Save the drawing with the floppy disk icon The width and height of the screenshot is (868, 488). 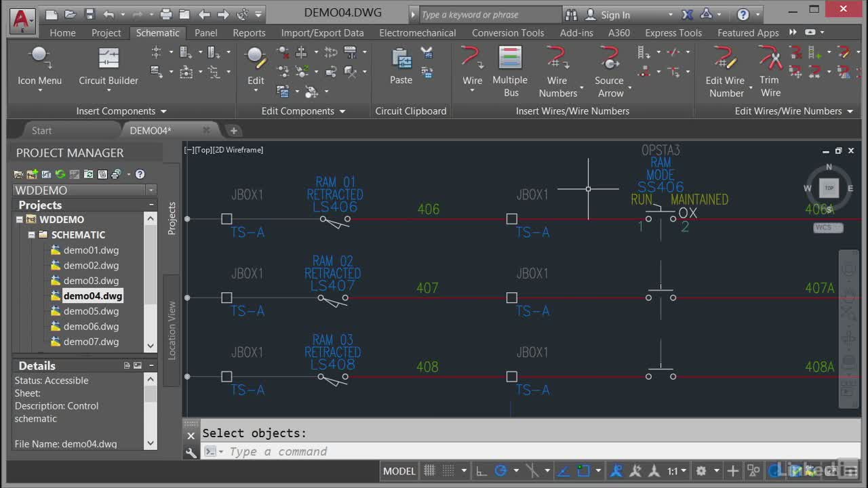tap(90, 14)
